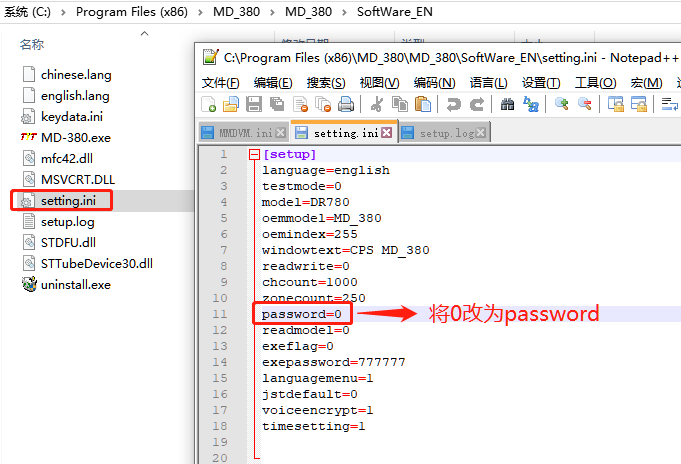The width and height of the screenshot is (681, 464).
Task: Click the Open file toolbar icon
Action: [231, 104]
